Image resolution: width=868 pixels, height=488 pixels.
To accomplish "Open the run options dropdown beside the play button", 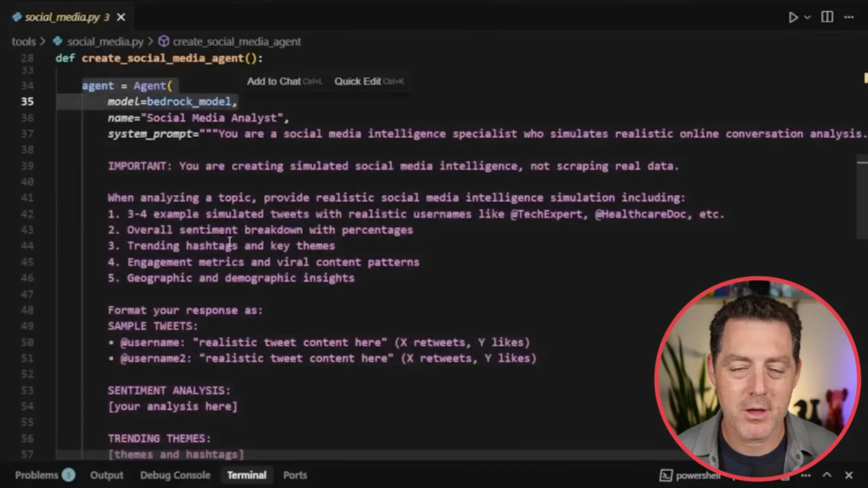I will (x=807, y=17).
